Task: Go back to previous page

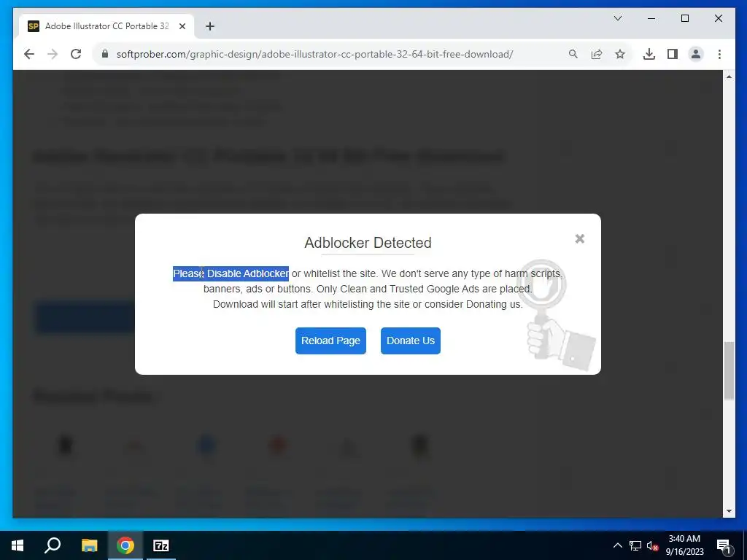Action: click(x=29, y=54)
